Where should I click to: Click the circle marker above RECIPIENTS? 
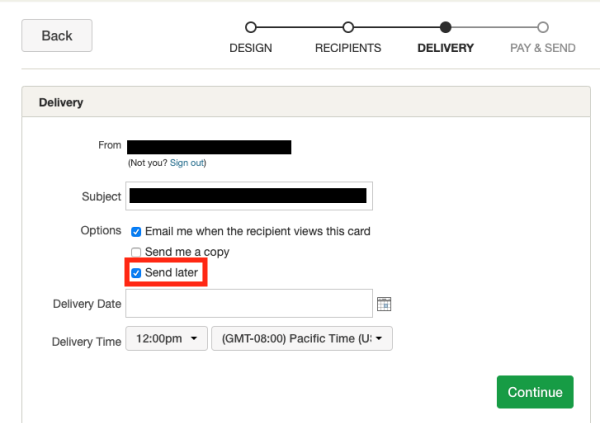tap(347, 27)
